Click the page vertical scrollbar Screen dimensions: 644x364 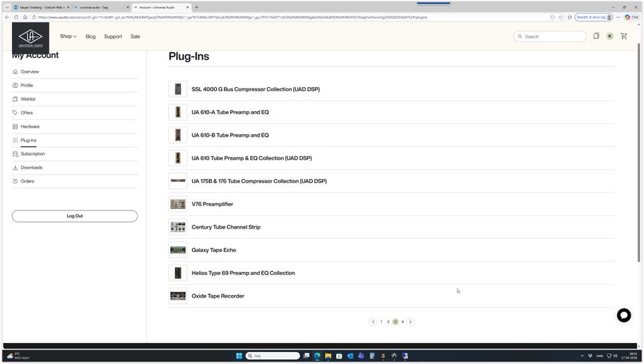click(639, 152)
